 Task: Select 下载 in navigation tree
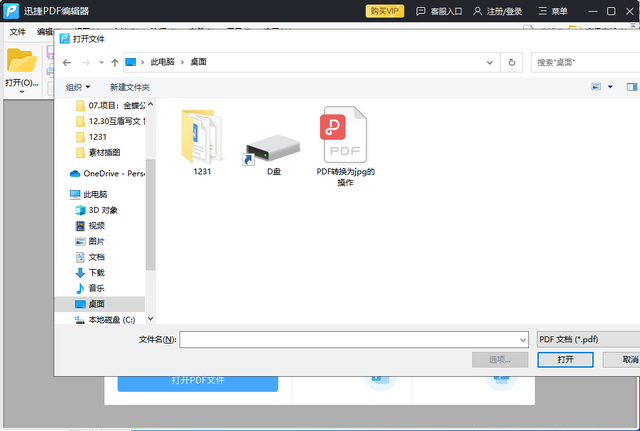[x=90, y=273]
